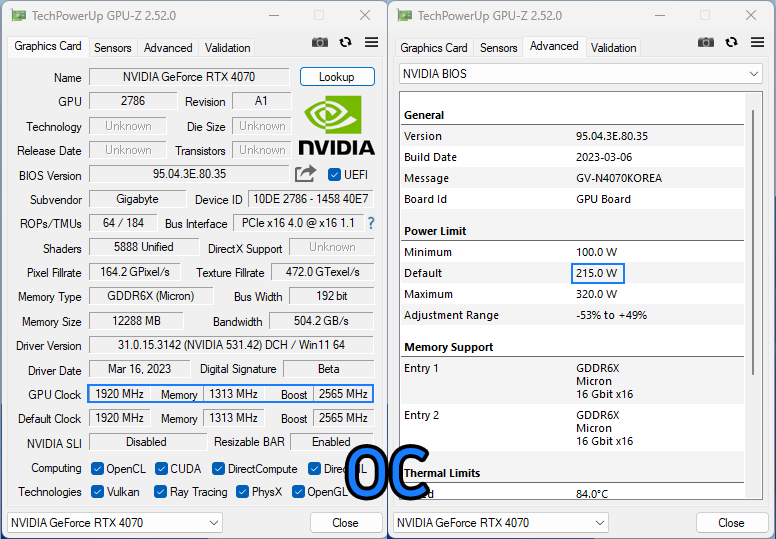The image size is (776, 539).
Task: Open the hamburger menu in the left window
Action: tap(371, 43)
